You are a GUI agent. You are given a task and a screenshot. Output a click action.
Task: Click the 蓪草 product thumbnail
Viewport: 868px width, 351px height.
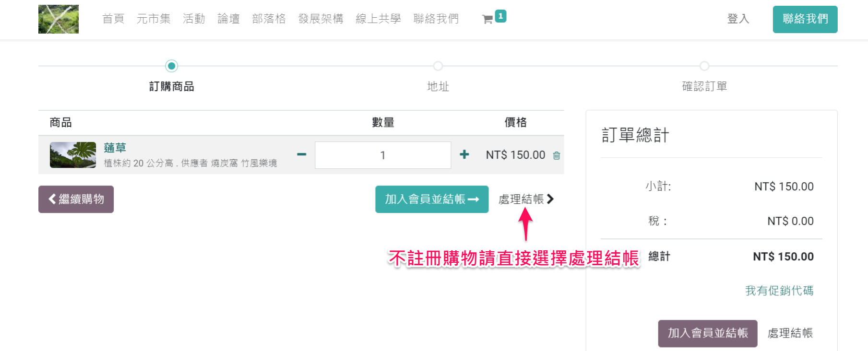[x=73, y=155]
